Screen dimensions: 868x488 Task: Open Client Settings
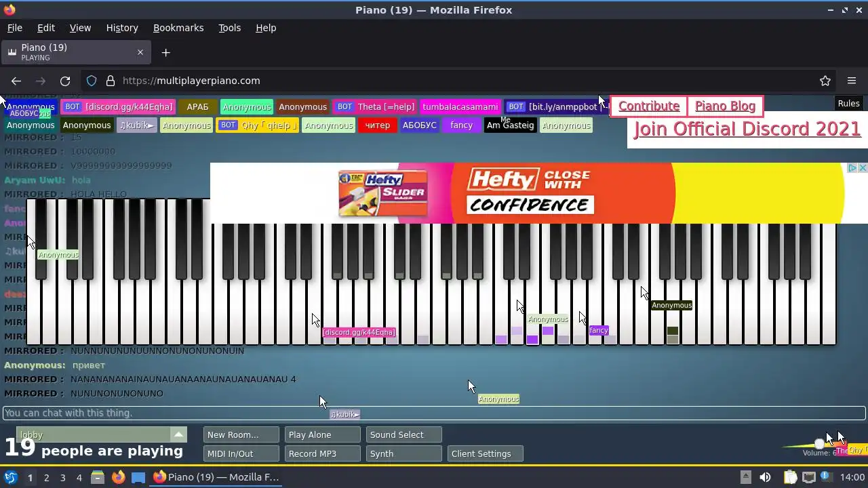485,453
